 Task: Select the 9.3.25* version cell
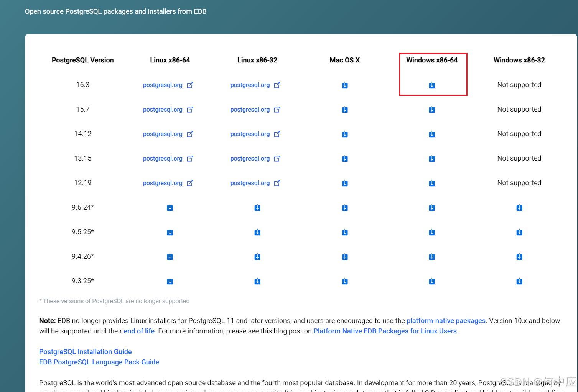click(83, 281)
